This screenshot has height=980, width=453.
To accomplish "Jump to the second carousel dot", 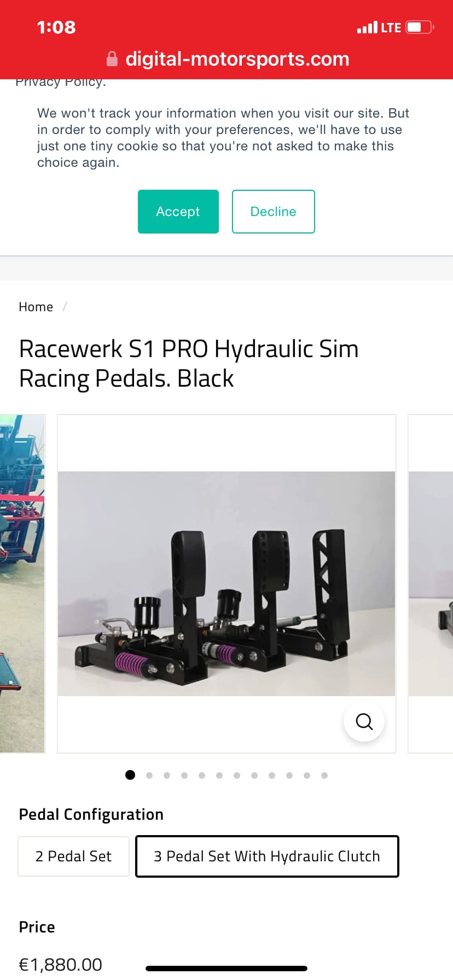I will (x=149, y=775).
